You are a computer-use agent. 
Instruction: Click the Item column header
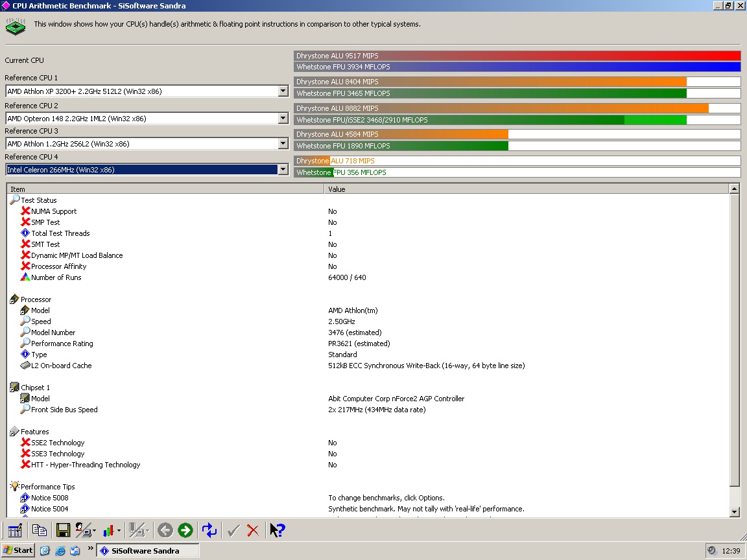click(x=165, y=189)
